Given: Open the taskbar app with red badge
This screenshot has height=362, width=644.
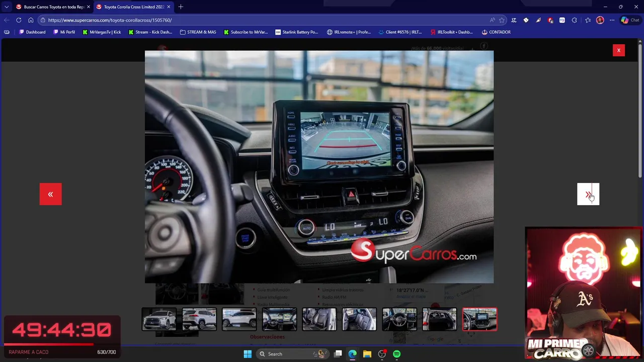Looking at the screenshot, I should [x=382, y=354].
